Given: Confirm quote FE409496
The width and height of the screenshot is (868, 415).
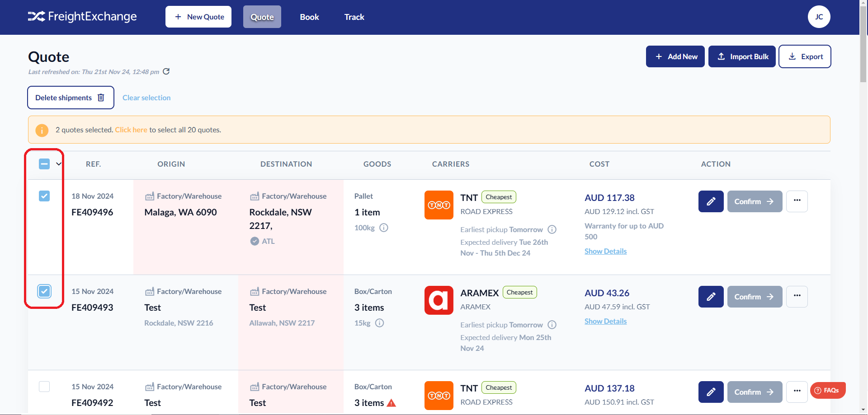Looking at the screenshot, I should [755, 201].
